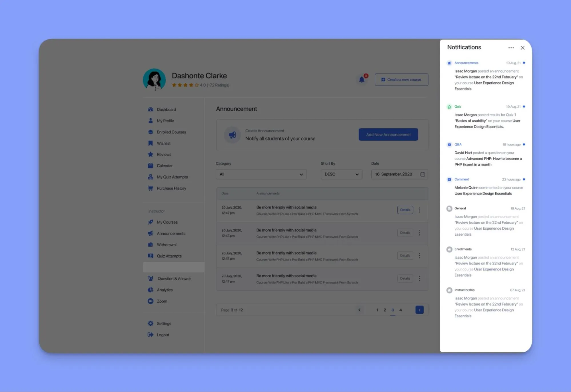Go to Reviews in sidebar

pyautogui.click(x=164, y=154)
